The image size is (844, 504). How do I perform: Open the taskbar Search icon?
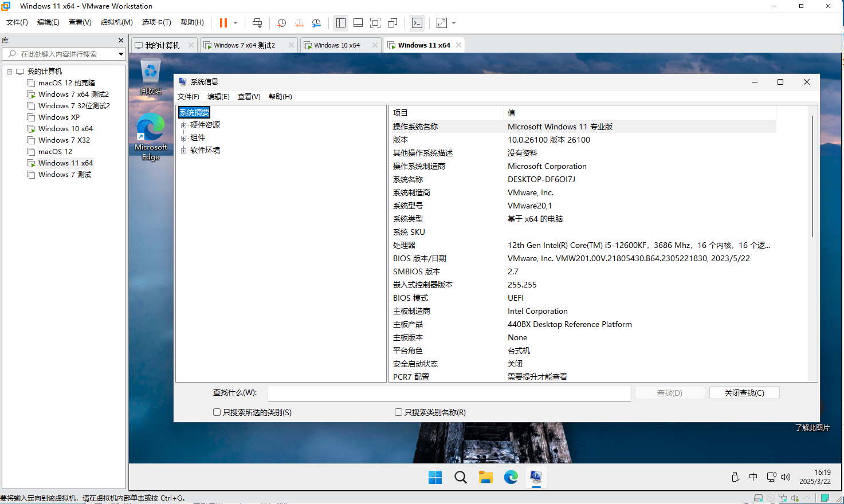pyautogui.click(x=461, y=477)
